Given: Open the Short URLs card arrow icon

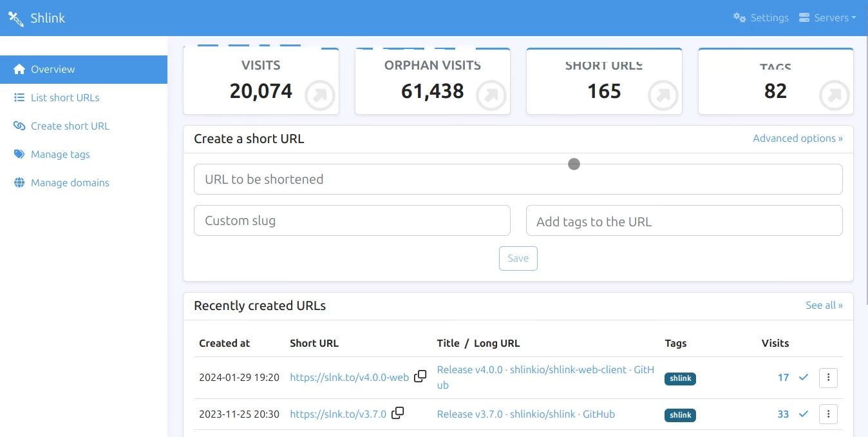Looking at the screenshot, I should click(663, 96).
